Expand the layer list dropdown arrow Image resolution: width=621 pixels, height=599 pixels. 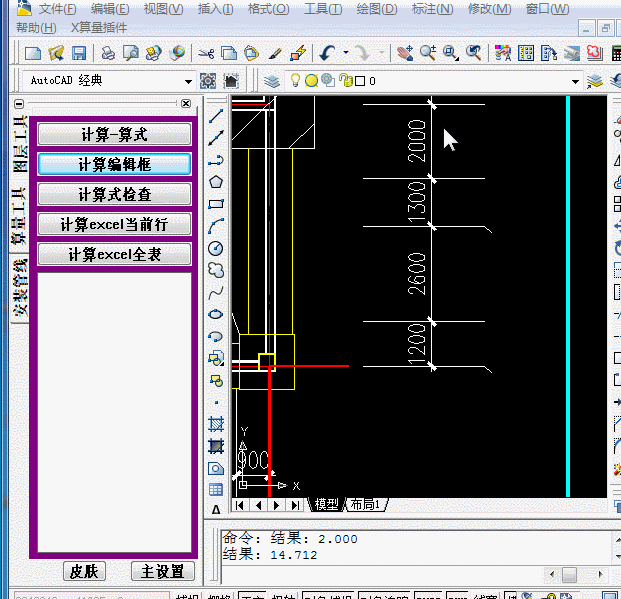575,82
